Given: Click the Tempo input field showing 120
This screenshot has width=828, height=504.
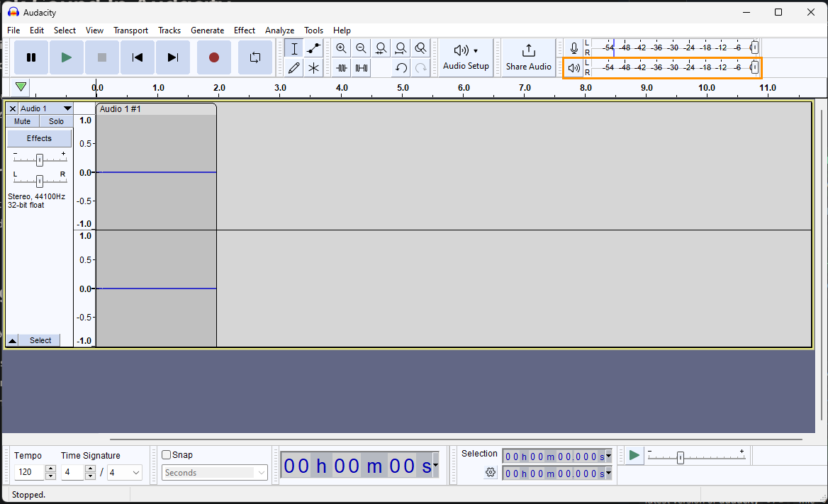Looking at the screenshot, I should point(30,472).
